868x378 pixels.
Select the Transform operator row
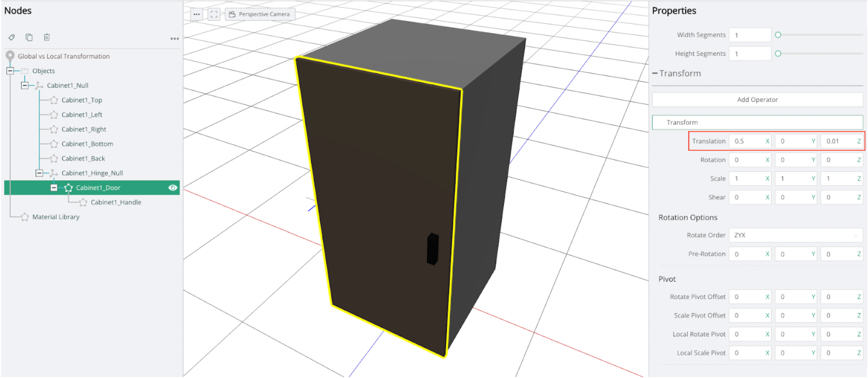757,122
